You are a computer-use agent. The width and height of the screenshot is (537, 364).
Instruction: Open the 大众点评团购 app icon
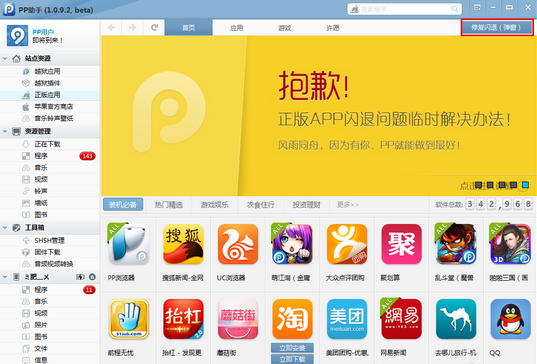pyautogui.click(x=347, y=244)
